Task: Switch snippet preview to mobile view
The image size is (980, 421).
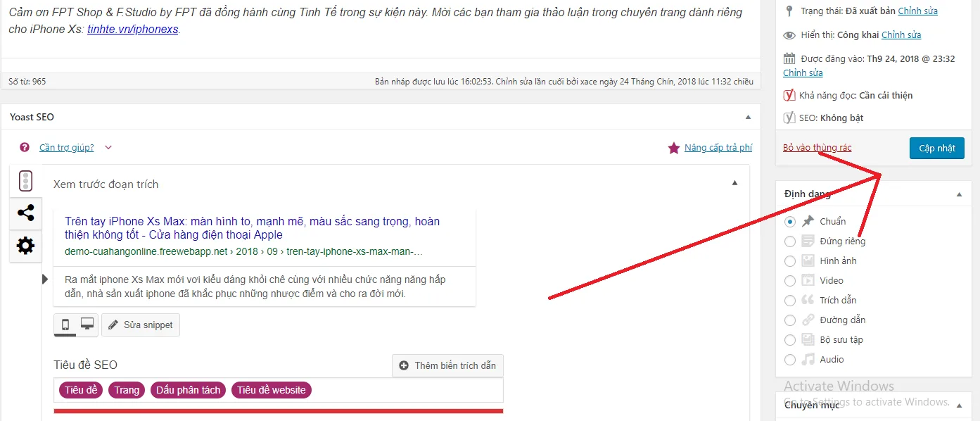Action: tap(65, 325)
